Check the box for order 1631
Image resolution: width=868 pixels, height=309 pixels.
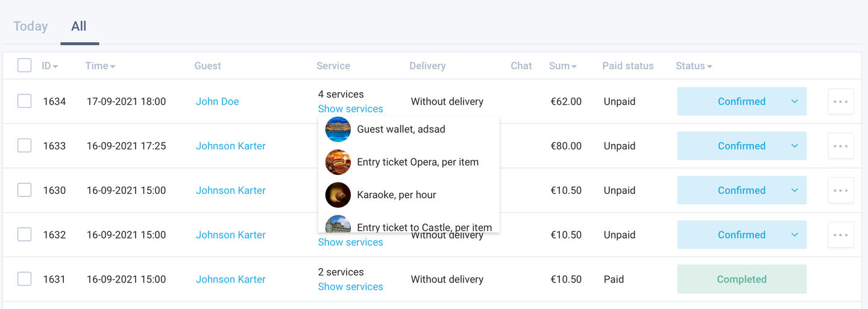(x=24, y=279)
